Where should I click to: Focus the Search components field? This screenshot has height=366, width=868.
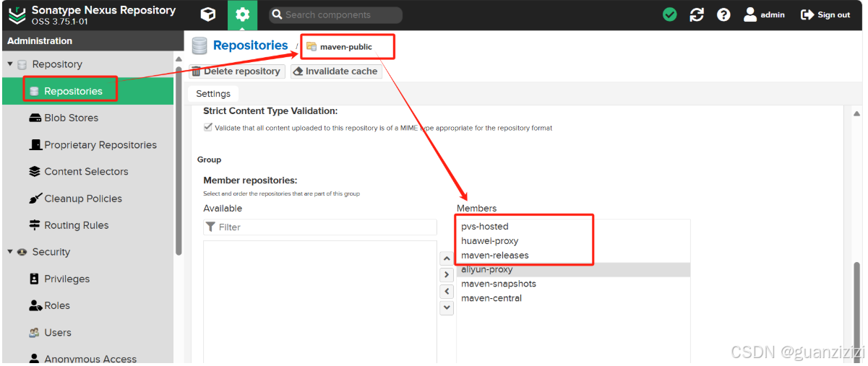[x=336, y=14]
